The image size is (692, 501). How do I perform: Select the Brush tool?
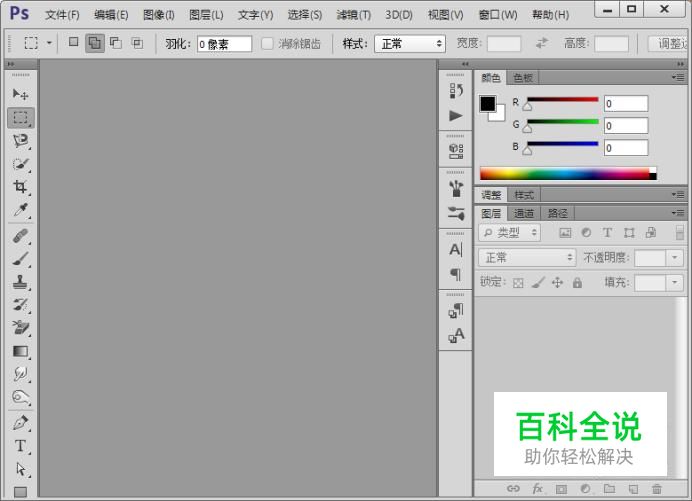(x=20, y=259)
